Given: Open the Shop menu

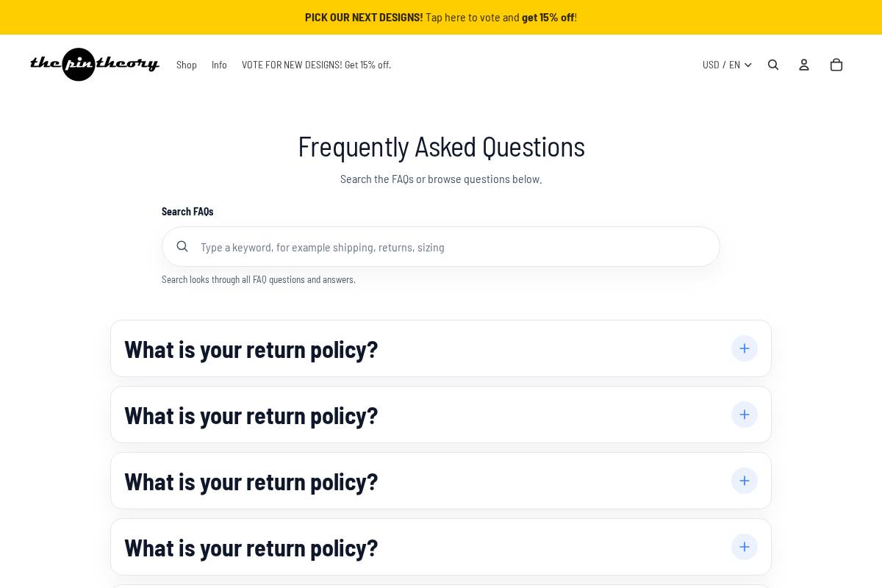Looking at the screenshot, I should coord(187,65).
